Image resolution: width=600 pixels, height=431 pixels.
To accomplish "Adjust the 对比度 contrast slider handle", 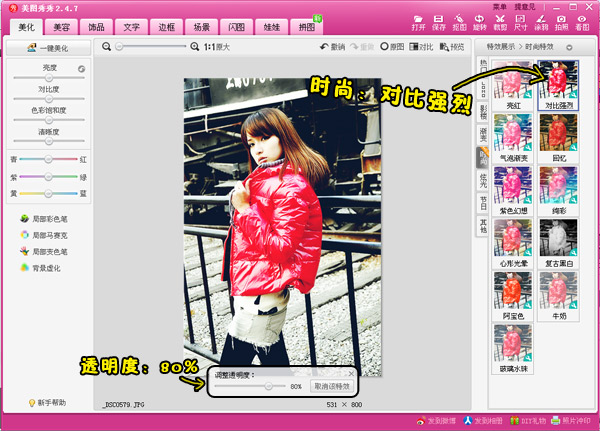I will point(49,99).
